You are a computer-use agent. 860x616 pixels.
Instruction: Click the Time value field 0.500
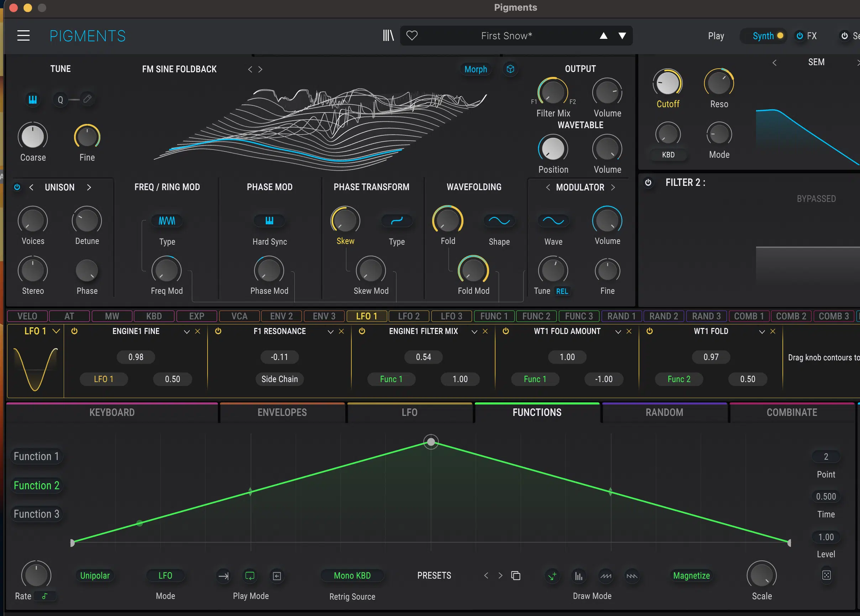tap(825, 496)
